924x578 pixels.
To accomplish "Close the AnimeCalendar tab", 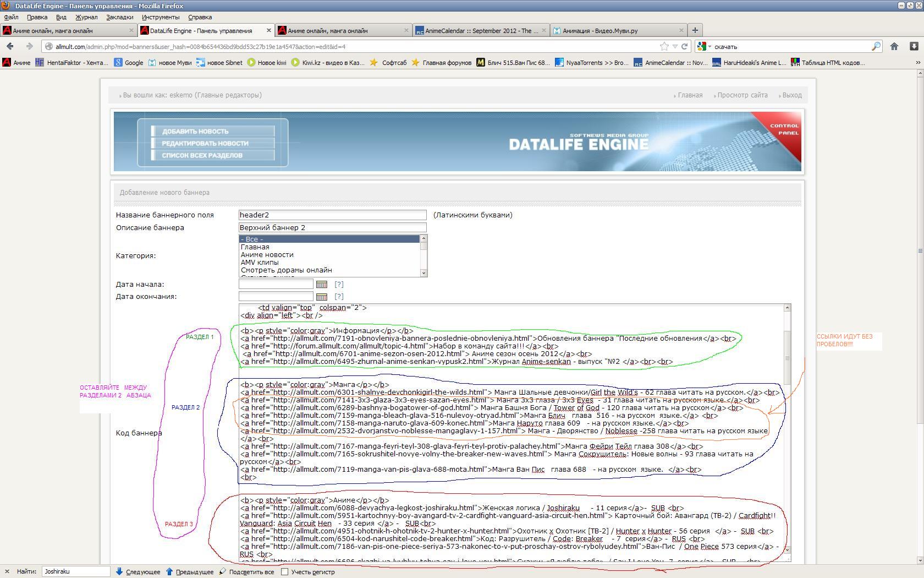I will [544, 30].
